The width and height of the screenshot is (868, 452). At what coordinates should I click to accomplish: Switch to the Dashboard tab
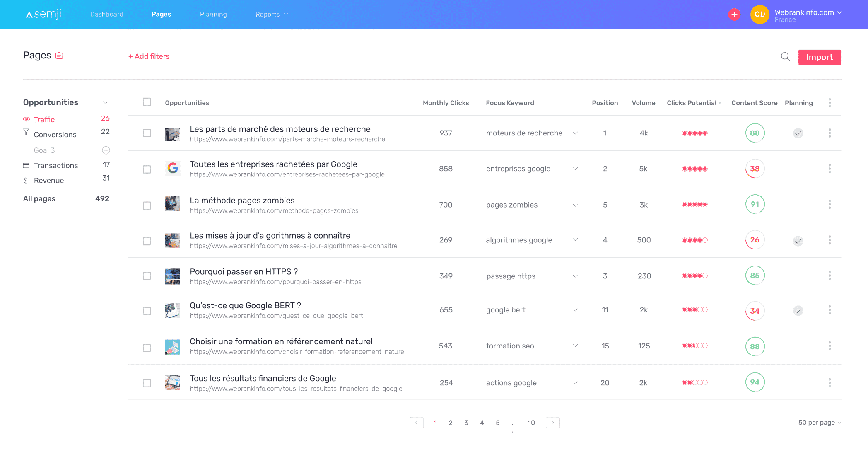[x=107, y=15]
